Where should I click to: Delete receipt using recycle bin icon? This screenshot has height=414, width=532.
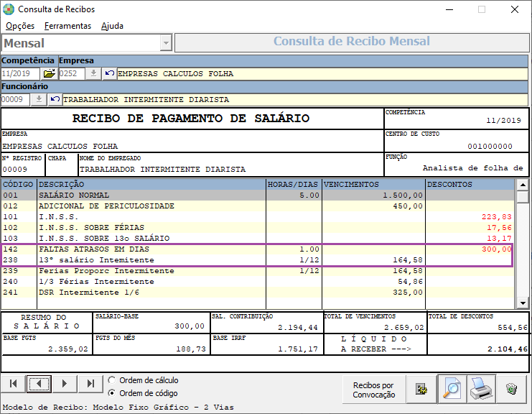click(x=511, y=390)
